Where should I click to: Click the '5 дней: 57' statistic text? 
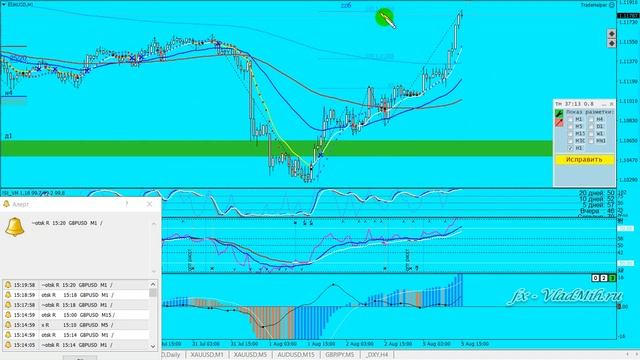click(x=598, y=205)
